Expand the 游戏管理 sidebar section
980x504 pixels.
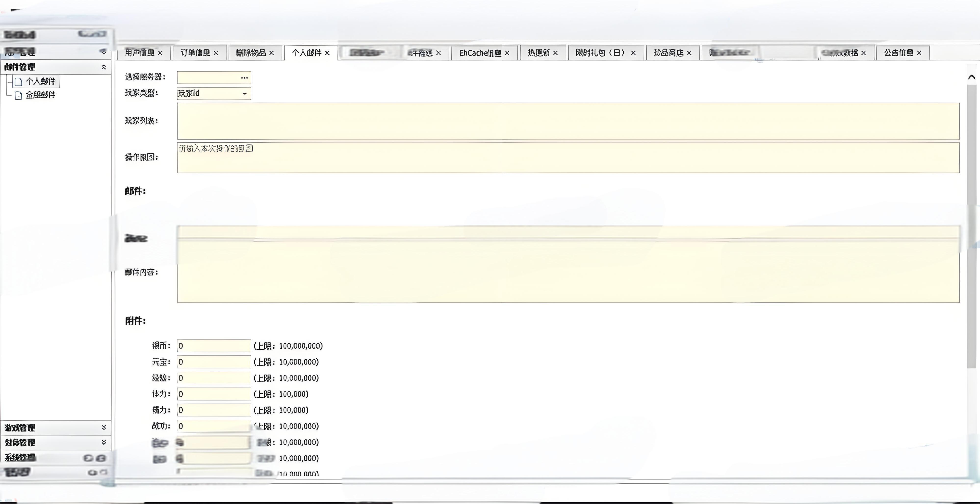click(103, 427)
